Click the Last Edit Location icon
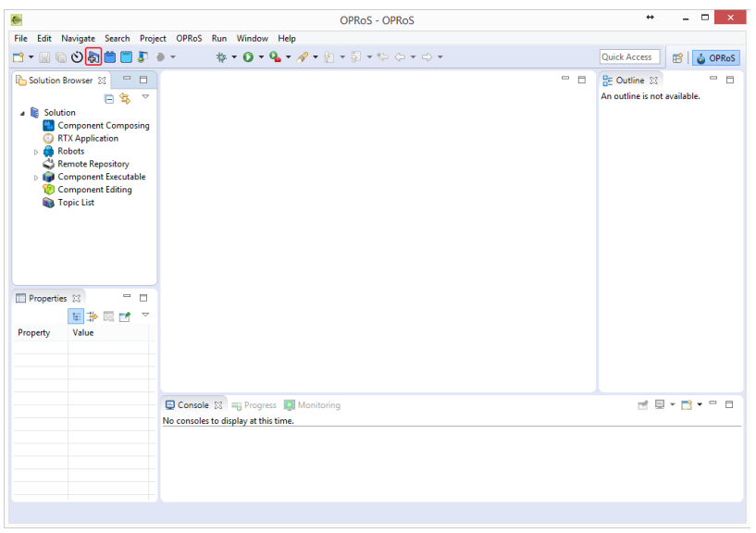The image size is (756, 533). click(x=383, y=57)
